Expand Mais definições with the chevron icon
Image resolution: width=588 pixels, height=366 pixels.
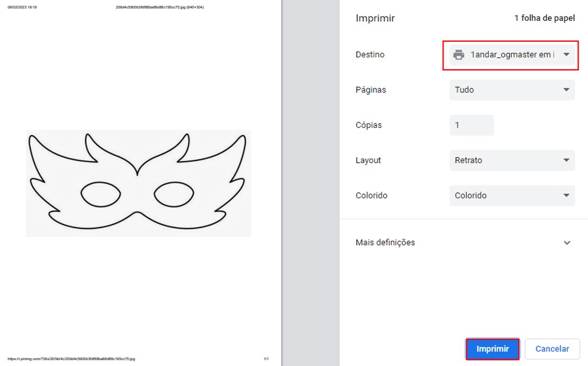coord(566,243)
